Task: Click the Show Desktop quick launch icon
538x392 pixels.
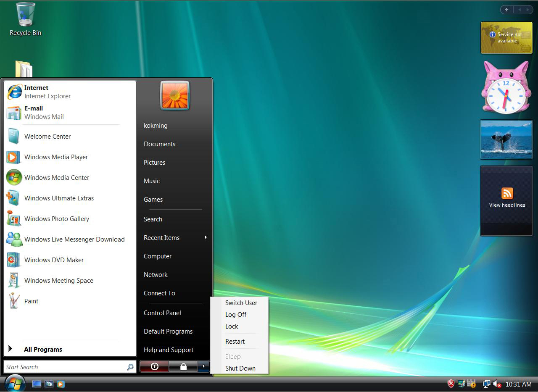Action: click(37, 384)
